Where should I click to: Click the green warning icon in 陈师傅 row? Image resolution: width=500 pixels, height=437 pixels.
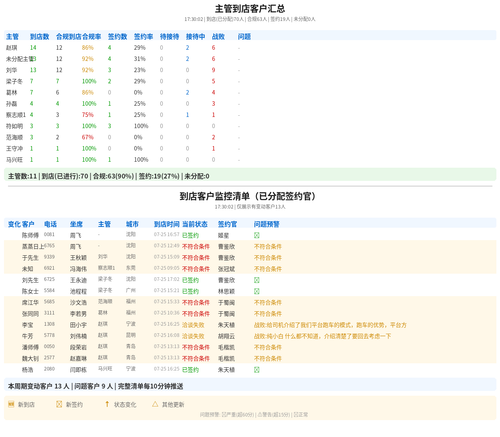click(x=257, y=235)
